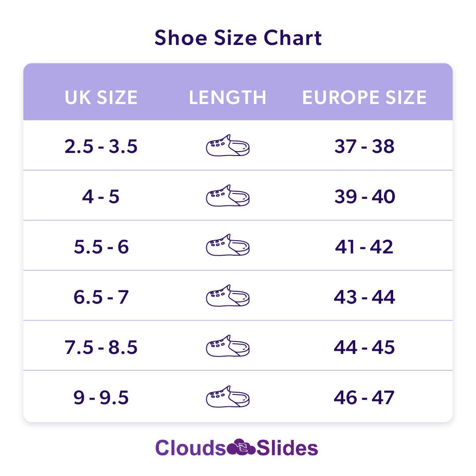The width and height of the screenshot is (476, 476).
Task: Click the LENGTH column header
Action: tap(228, 97)
